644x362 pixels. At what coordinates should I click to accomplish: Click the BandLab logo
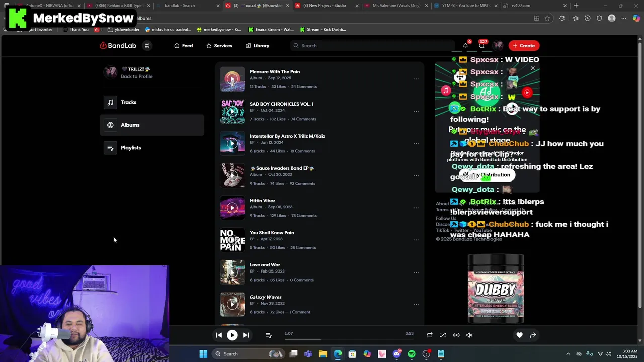pyautogui.click(x=118, y=46)
